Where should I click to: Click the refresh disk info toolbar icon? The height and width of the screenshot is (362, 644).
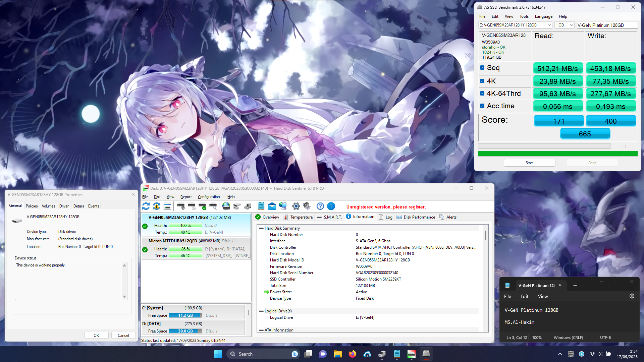pyautogui.click(x=146, y=206)
